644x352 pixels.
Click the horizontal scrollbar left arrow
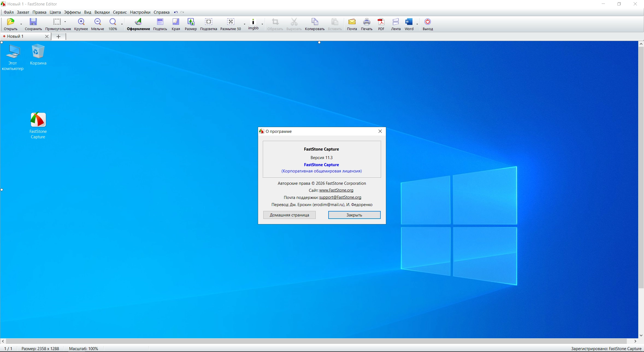[3, 341]
